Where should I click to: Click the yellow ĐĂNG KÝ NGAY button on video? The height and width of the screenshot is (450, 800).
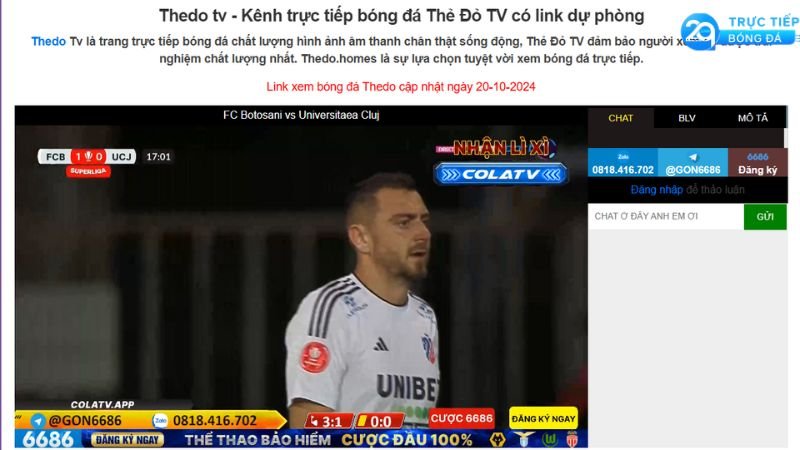click(x=543, y=418)
